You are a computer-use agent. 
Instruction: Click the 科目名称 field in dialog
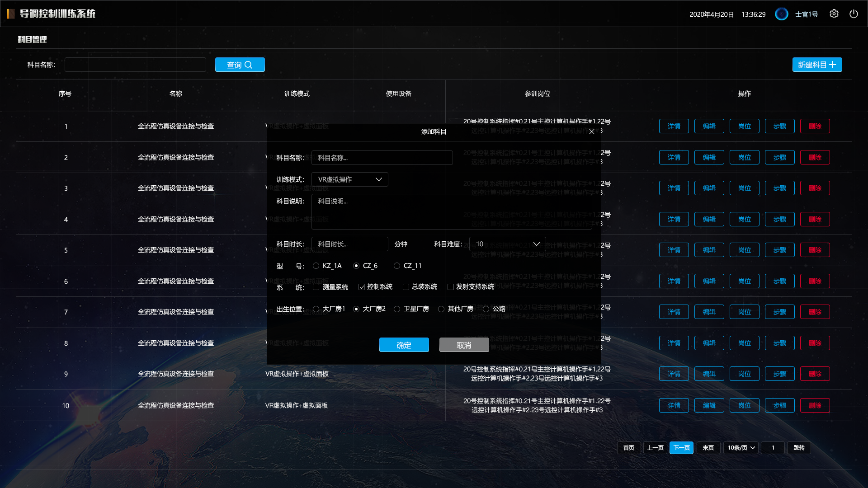[x=382, y=158]
